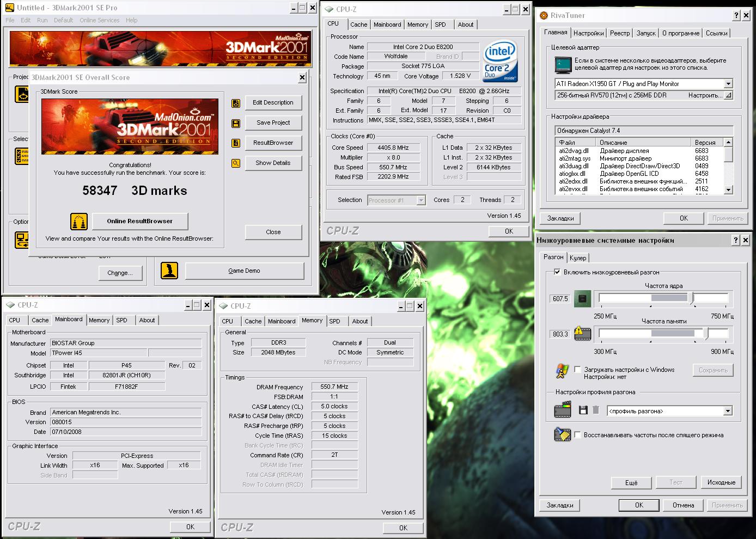The image size is (756, 539).
Task: Delete the overclocking profile via trash icon
Action: tap(596, 410)
